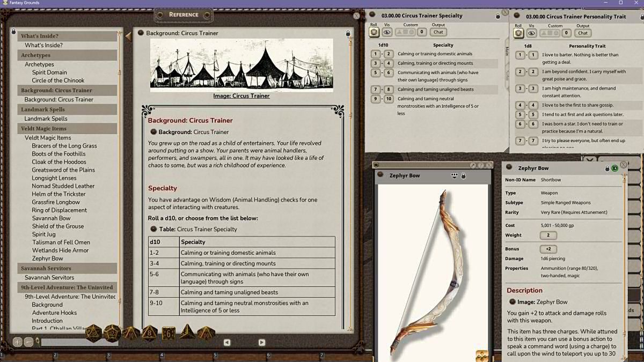Go to the previous reference page arrow
The width and height of the screenshot is (644, 362).
click(227, 343)
